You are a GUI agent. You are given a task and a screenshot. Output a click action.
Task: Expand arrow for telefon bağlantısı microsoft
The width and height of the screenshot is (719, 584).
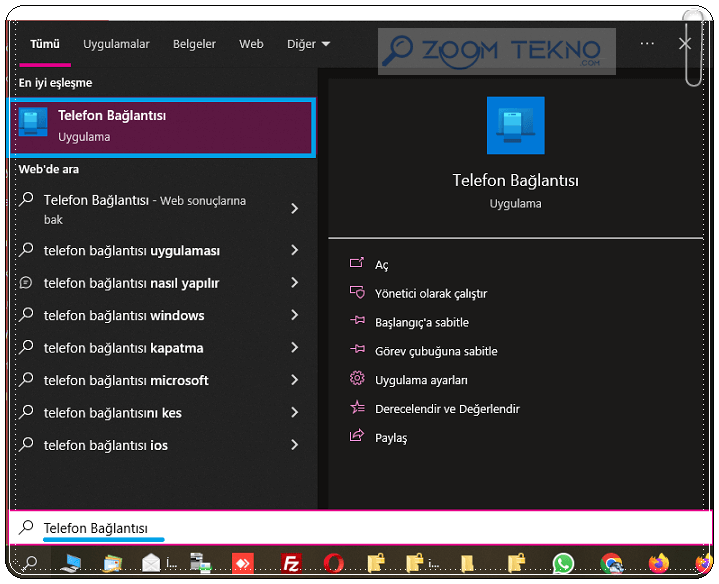pos(294,380)
